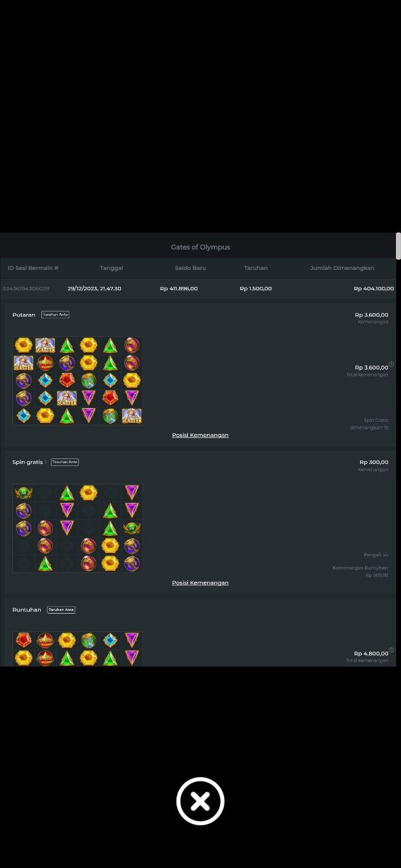This screenshot has height=868, width=401.
Task: Click the Runtuhan result symbol grid
Action: tap(77, 648)
